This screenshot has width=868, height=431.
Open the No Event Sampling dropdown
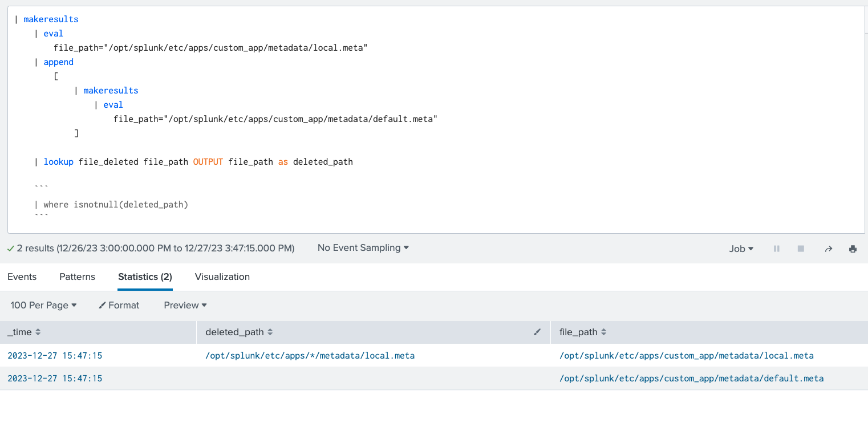coord(363,247)
